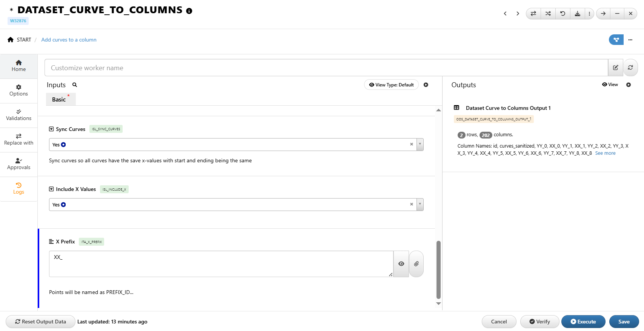
Task: Click the download icon in top toolbar
Action: pyautogui.click(x=577, y=14)
